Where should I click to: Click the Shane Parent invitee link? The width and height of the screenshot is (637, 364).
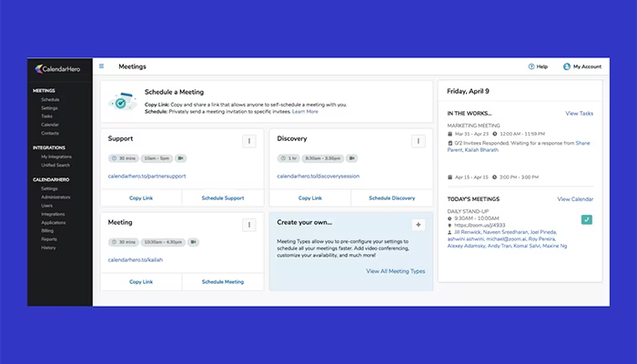coord(519,147)
